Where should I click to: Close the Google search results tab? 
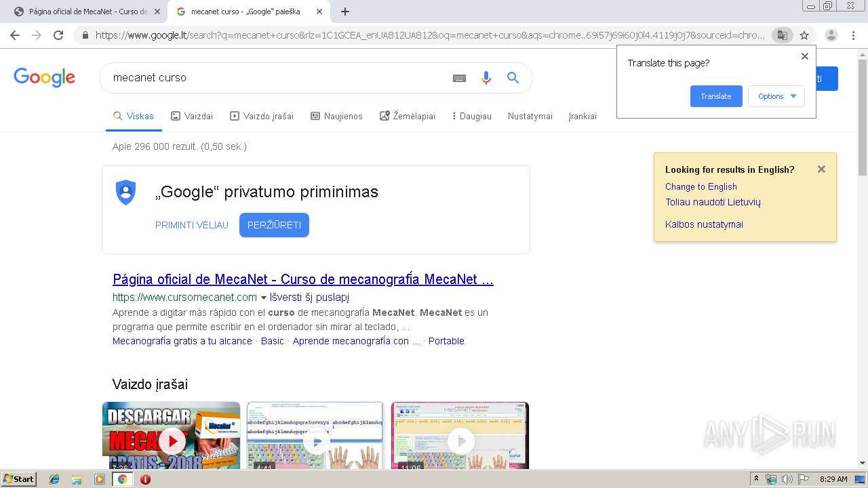(319, 12)
